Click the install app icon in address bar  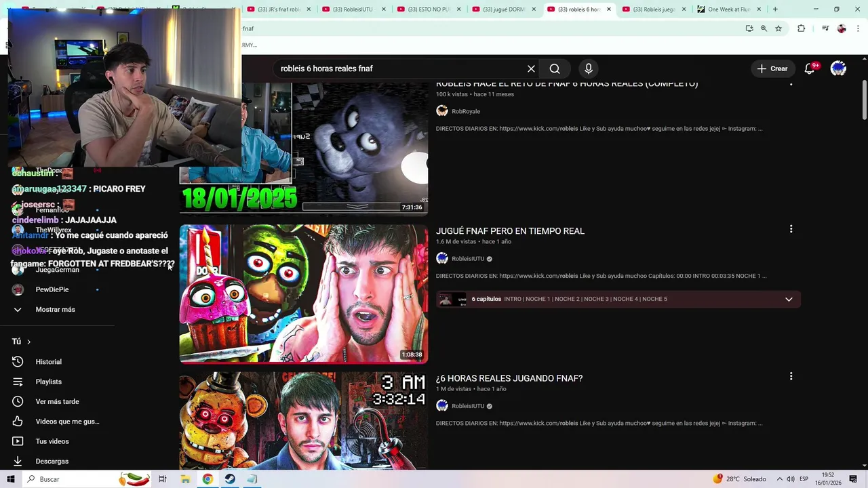749,28
